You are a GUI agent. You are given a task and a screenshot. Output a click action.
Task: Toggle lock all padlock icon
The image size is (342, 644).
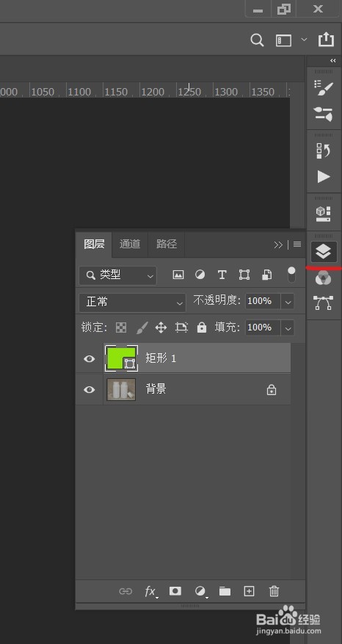coord(201,328)
